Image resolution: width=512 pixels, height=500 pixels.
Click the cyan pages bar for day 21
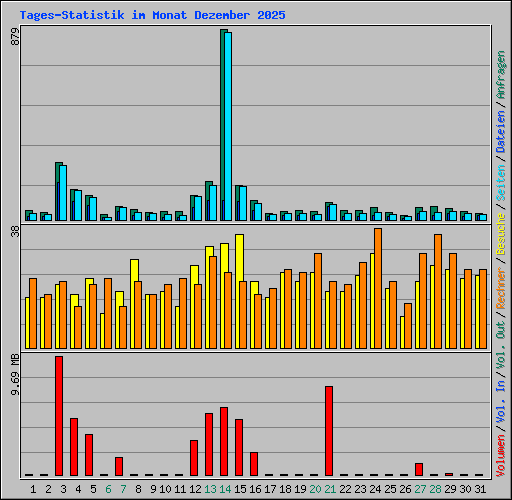pyautogui.click(x=333, y=212)
